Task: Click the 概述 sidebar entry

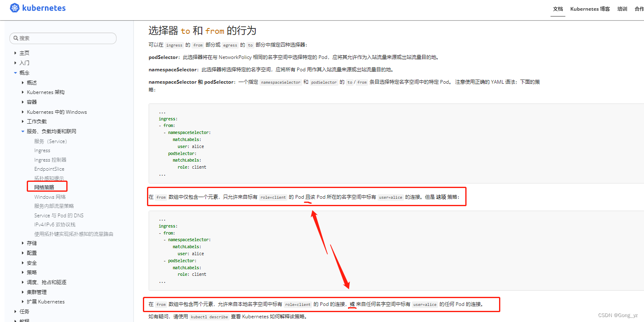Action: pyautogui.click(x=32, y=83)
